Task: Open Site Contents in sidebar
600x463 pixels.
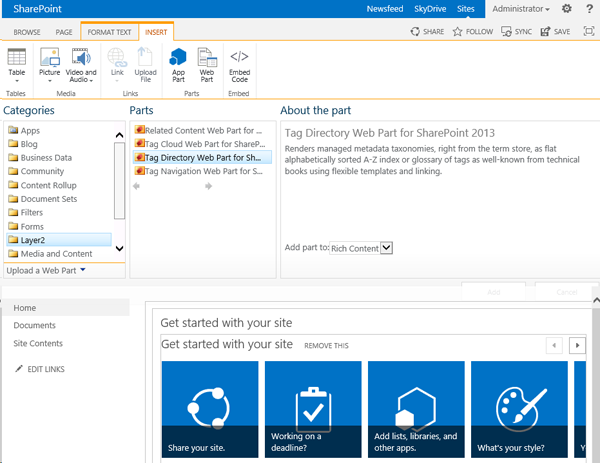Action: 38,343
